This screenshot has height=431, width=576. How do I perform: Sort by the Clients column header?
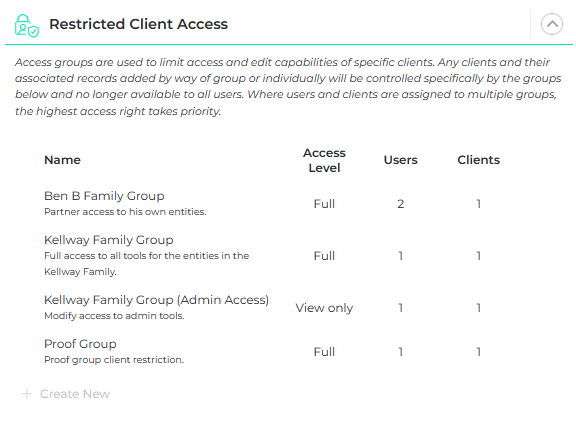[x=478, y=160]
